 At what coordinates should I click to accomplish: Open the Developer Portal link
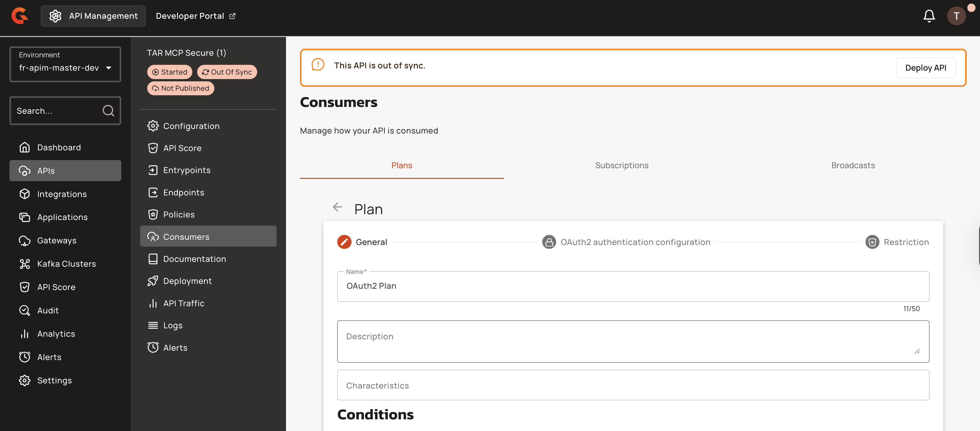tap(196, 16)
